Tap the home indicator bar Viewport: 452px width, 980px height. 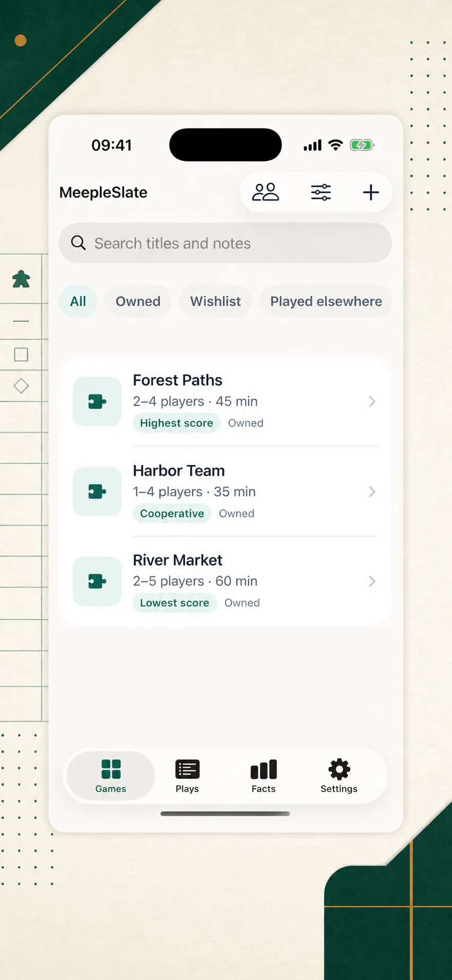225,813
